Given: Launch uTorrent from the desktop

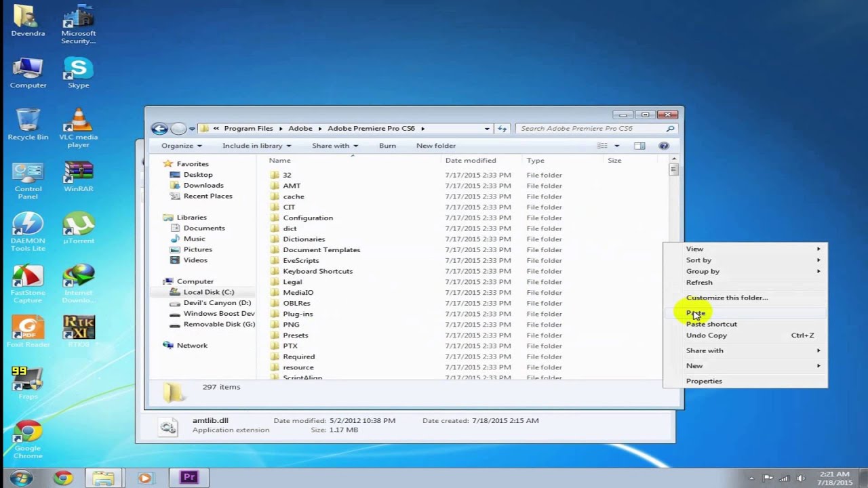Looking at the screenshot, I should click(78, 228).
